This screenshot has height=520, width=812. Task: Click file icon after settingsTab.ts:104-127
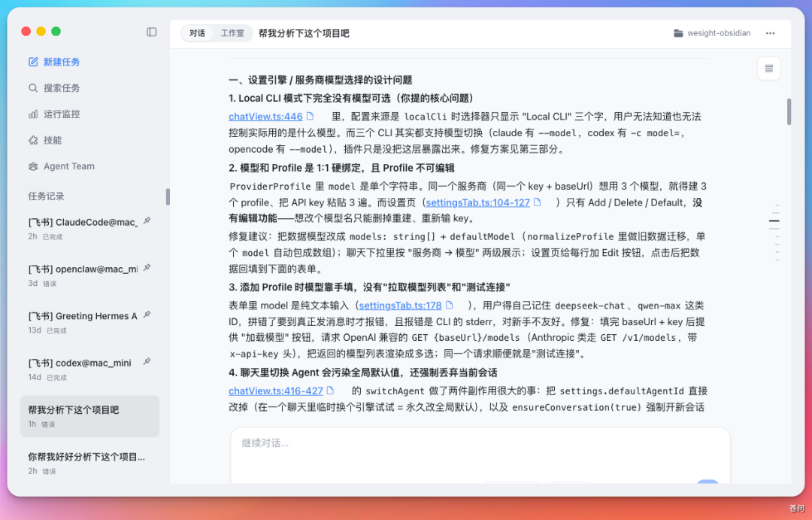538,202
